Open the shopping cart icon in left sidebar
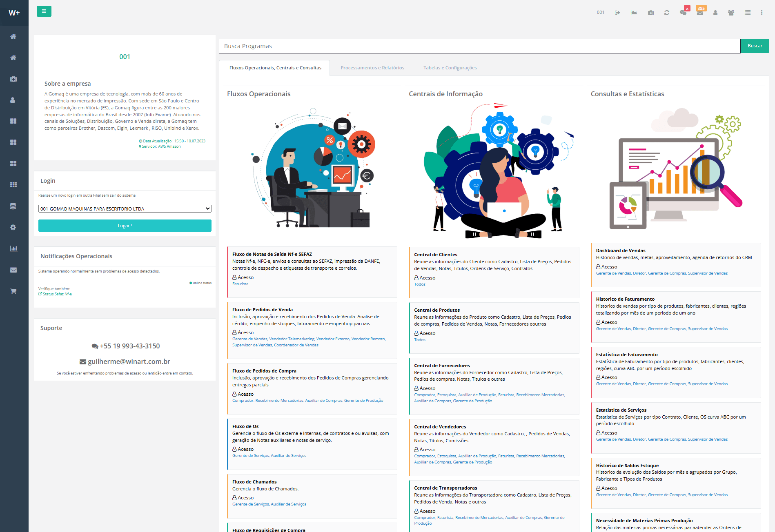Screen dimensions: 775x532 [x=13, y=291]
